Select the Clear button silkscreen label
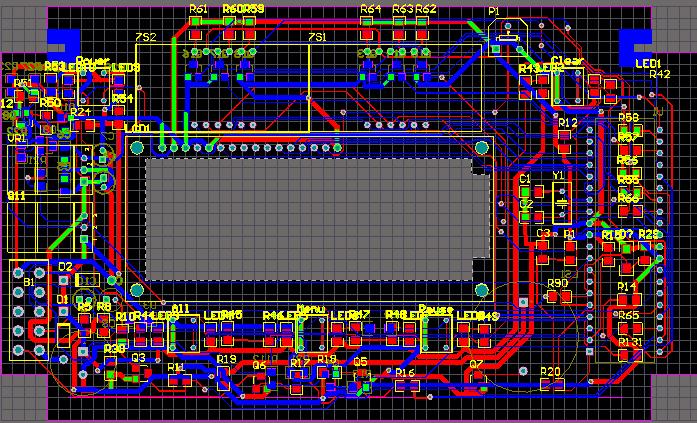This screenshot has width=697, height=423. 567,60
